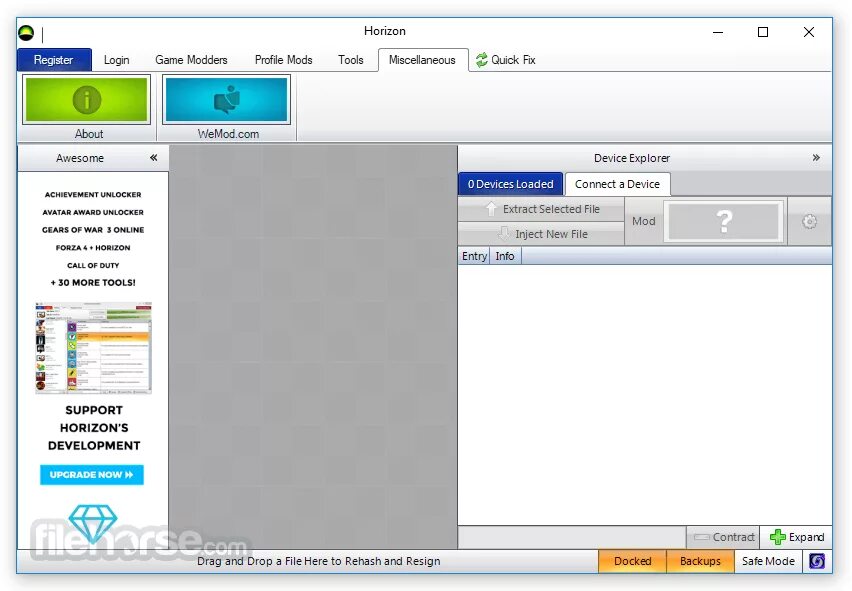Click 'CALL OF DUTY' text
This screenshot has height=591, width=852.
[93, 266]
